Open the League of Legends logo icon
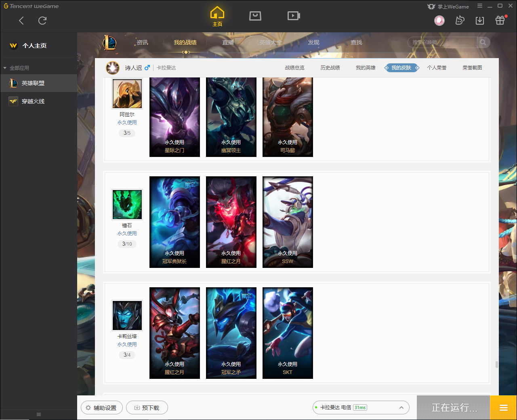The height and width of the screenshot is (420, 517). [x=109, y=42]
